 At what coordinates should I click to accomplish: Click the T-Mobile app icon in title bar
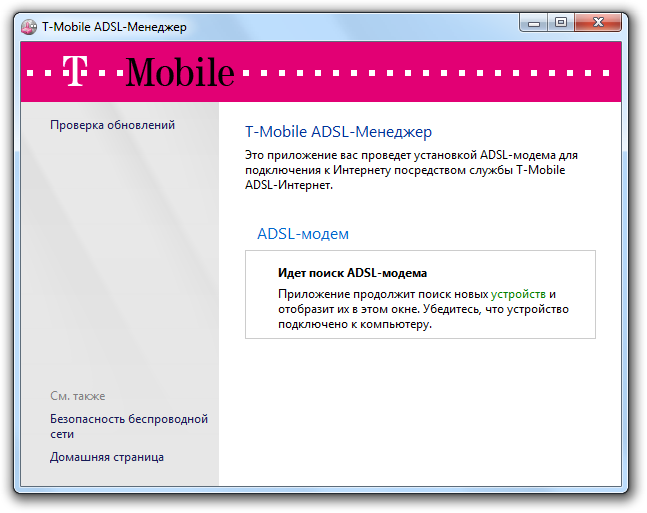point(29,27)
